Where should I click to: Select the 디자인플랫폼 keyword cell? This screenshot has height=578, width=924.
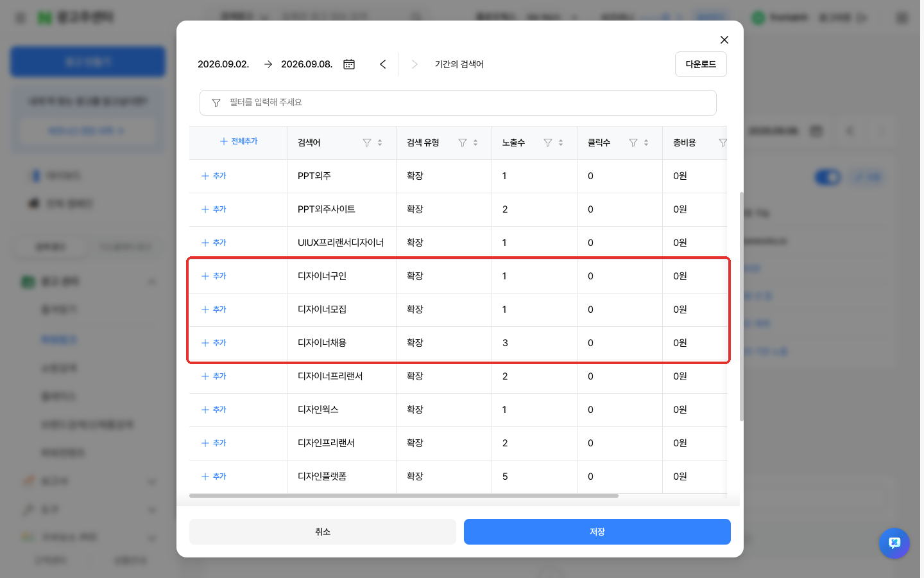click(341, 477)
